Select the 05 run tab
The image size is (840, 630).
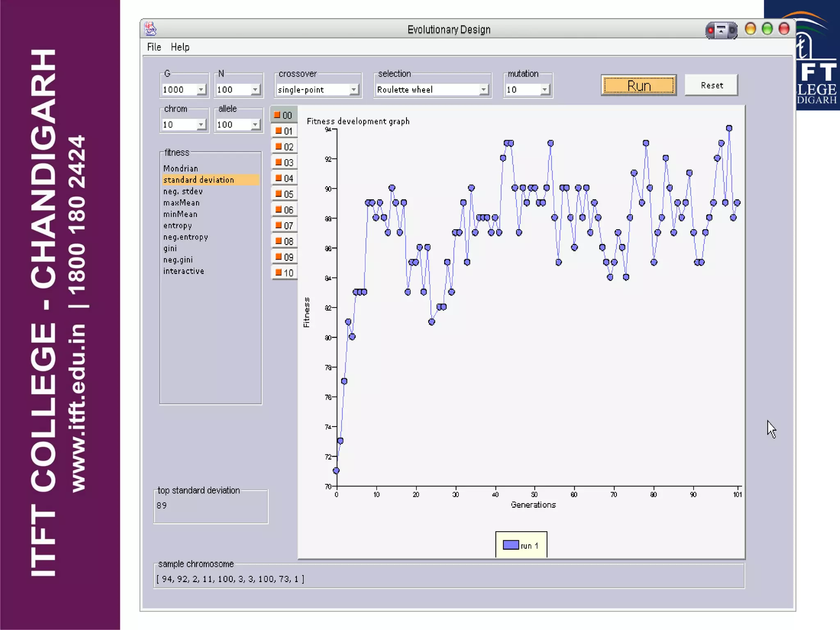point(284,194)
